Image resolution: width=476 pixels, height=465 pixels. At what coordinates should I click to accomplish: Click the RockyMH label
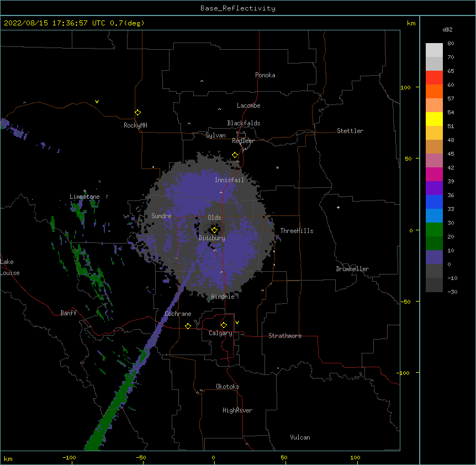135,125
